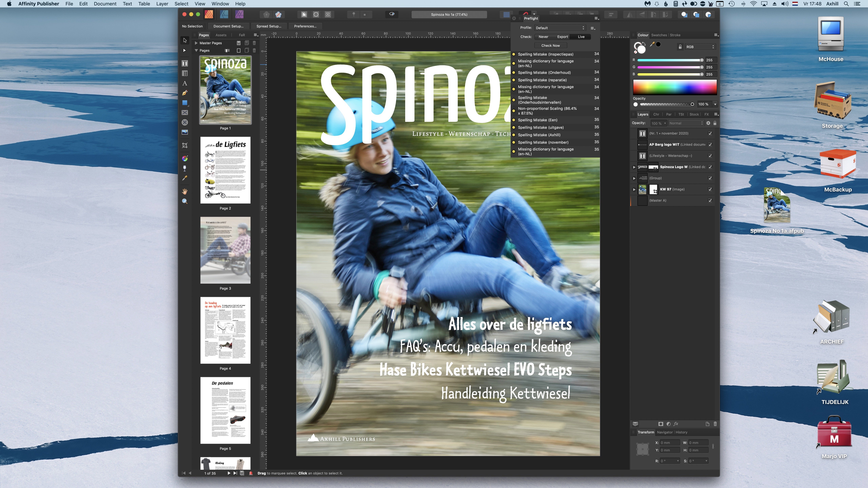This screenshot has height=488, width=868.
Task: Delete selected page in Pages panel
Action: tap(254, 50)
